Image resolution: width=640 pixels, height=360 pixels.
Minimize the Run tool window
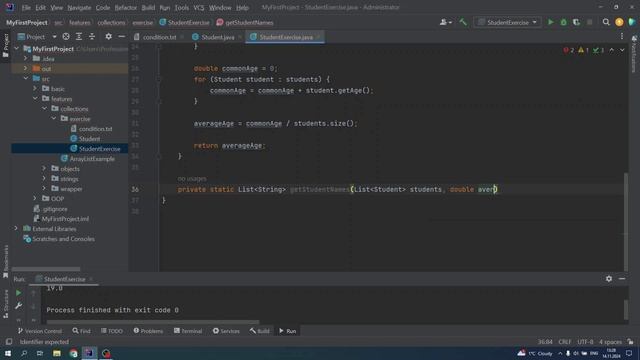click(622, 279)
